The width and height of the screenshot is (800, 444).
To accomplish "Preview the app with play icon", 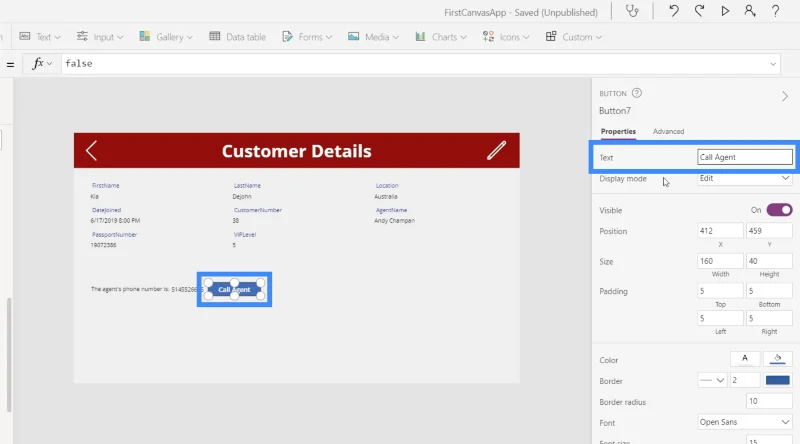I will pos(724,11).
